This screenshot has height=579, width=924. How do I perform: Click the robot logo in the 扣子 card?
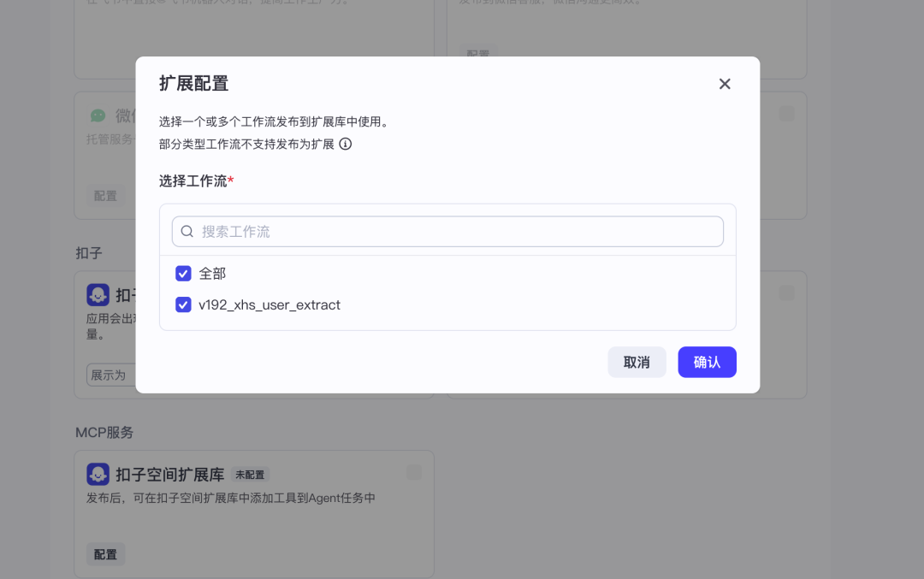98,295
